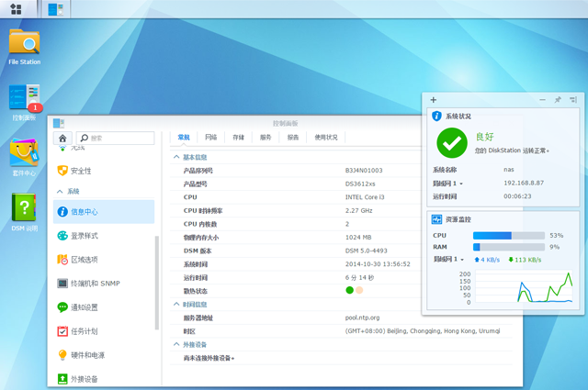This screenshot has width=588, height=390.
Task: Click the serial number B3J4N01003
Action: coord(364,171)
